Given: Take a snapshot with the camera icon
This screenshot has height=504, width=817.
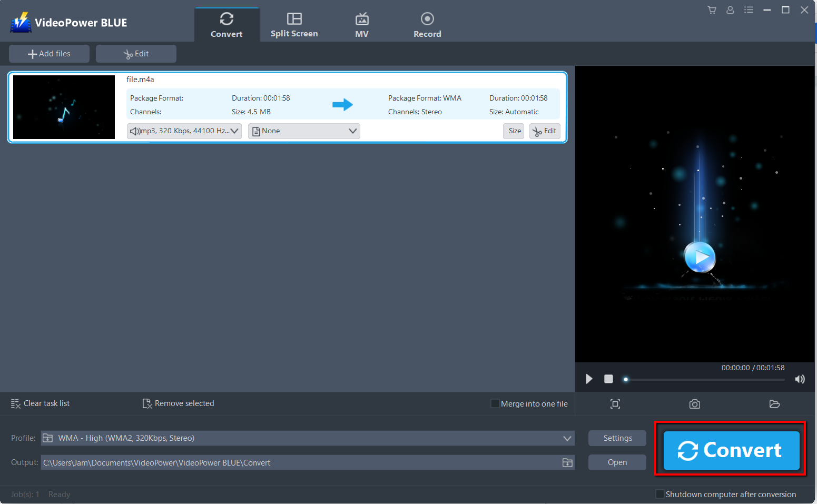Looking at the screenshot, I should [694, 404].
